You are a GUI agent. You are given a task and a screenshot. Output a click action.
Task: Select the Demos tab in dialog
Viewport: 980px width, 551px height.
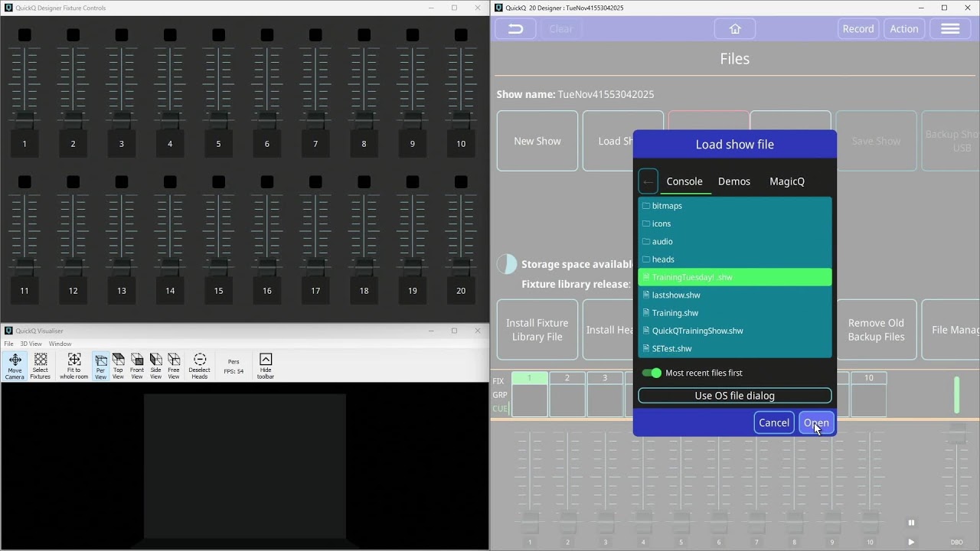[x=734, y=181]
